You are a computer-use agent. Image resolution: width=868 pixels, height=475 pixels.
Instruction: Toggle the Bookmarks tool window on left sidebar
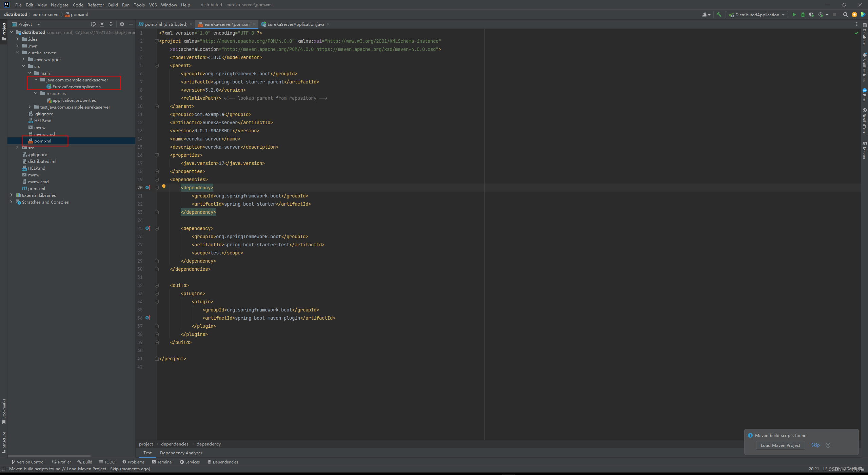point(4,411)
